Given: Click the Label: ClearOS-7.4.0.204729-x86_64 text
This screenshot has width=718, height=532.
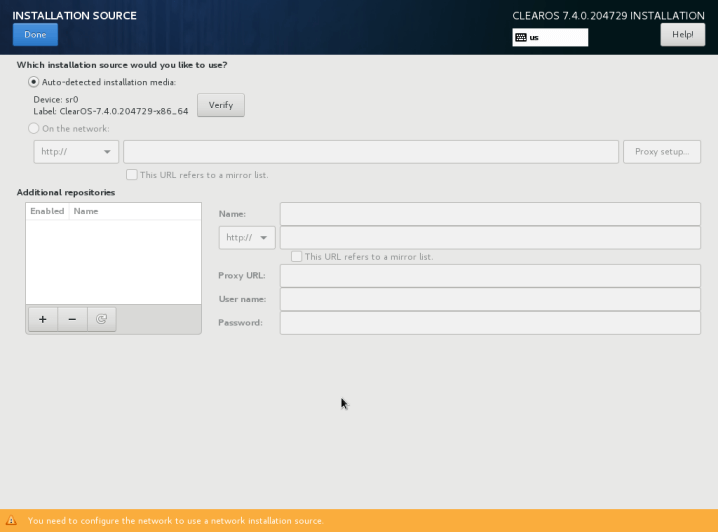Looking at the screenshot, I should coord(111,111).
